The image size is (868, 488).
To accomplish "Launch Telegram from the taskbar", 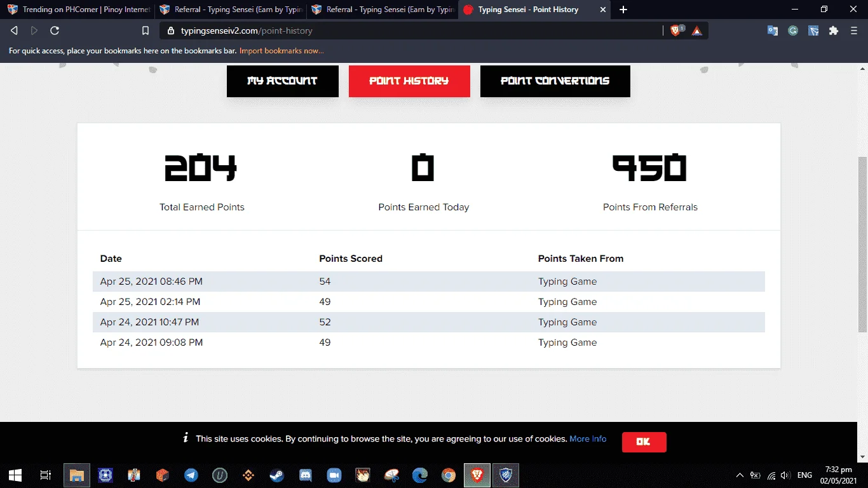I will pyautogui.click(x=191, y=475).
